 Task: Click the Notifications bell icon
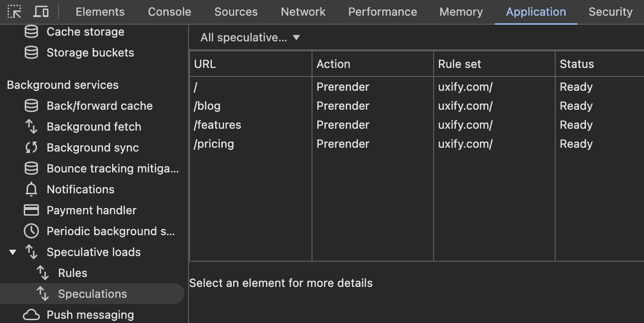tap(31, 189)
